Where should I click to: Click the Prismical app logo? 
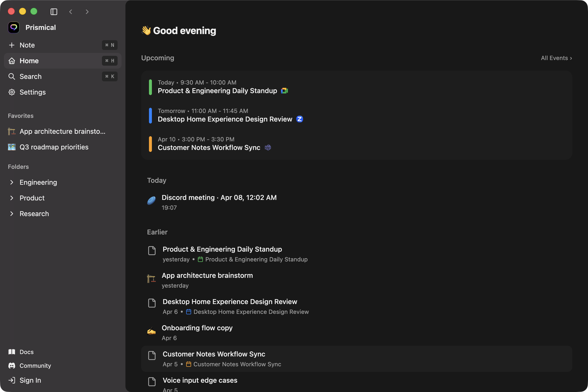14,27
